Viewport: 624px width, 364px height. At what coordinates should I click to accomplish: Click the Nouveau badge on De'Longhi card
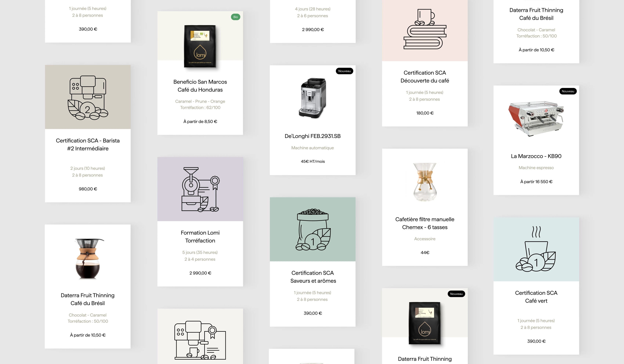(344, 71)
